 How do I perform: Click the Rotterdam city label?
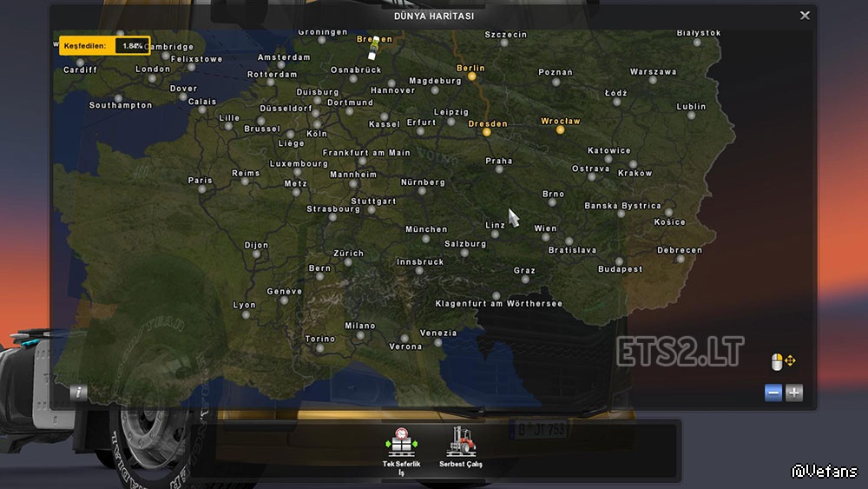click(272, 74)
